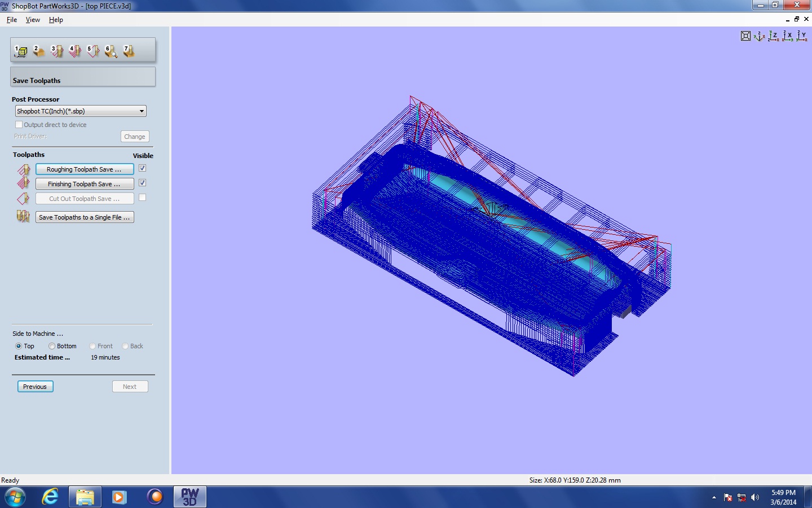Image resolution: width=812 pixels, height=508 pixels.
Task: Open step 4 finishing toolpath icon
Action: [75, 51]
